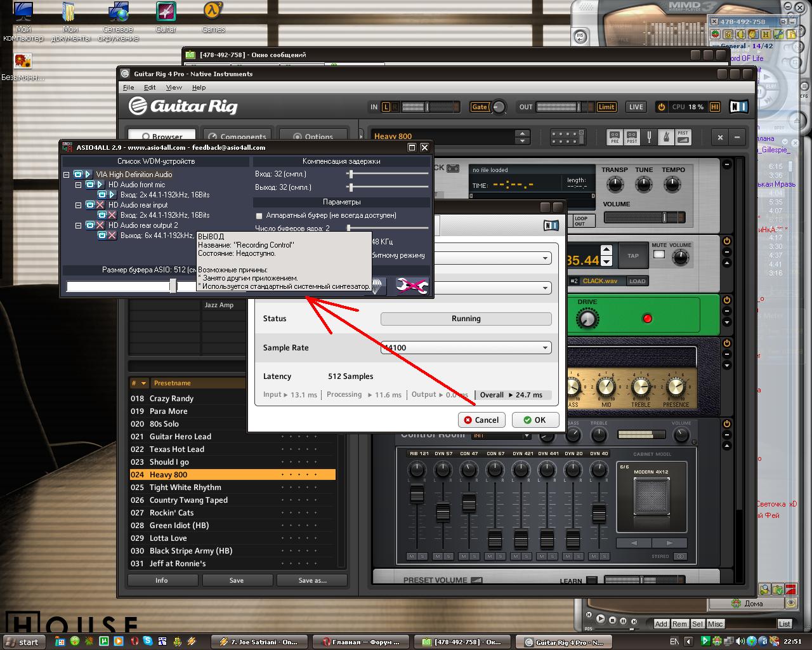Enable the hardware buffer checkbox in ASIO4ALL

259,216
